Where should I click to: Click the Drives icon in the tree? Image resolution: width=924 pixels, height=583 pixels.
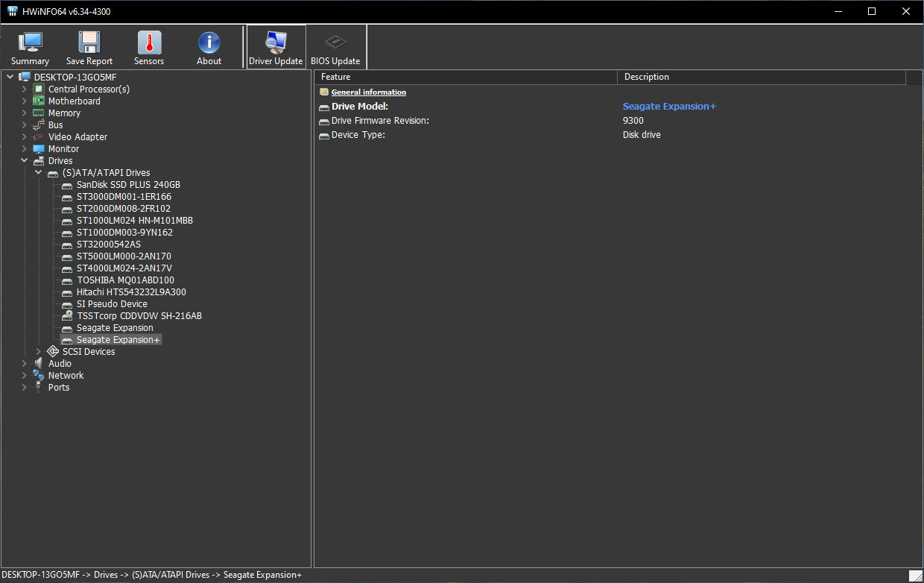tap(39, 161)
